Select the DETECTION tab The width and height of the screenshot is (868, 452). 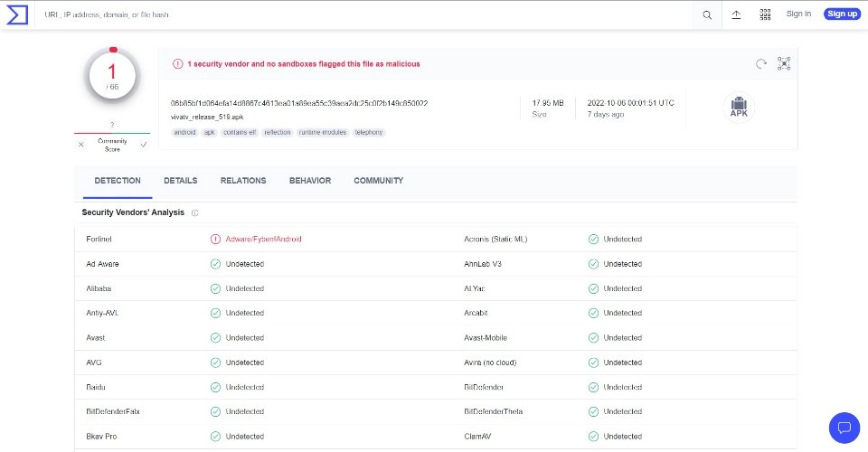[118, 181]
